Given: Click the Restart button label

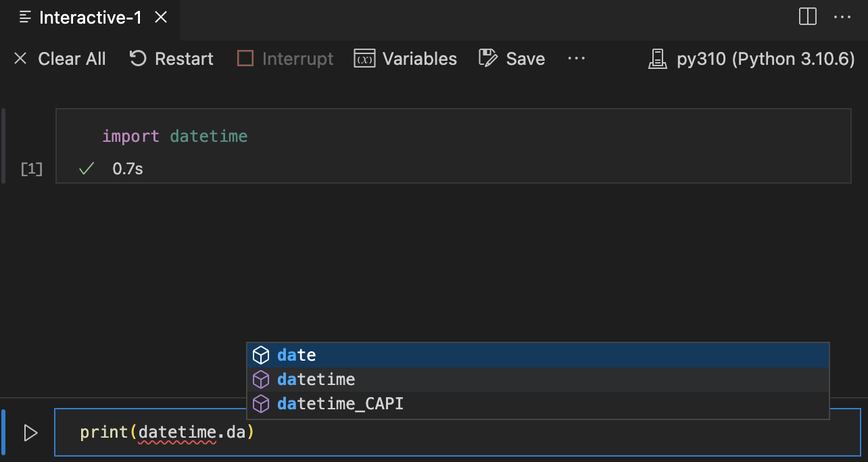Looking at the screenshot, I should pyautogui.click(x=183, y=59).
